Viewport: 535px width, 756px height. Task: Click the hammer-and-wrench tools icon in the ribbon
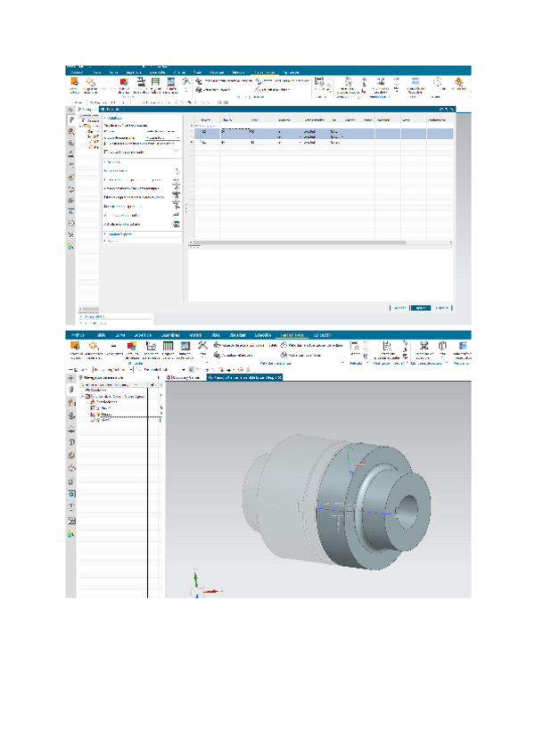(x=202, y=346)
